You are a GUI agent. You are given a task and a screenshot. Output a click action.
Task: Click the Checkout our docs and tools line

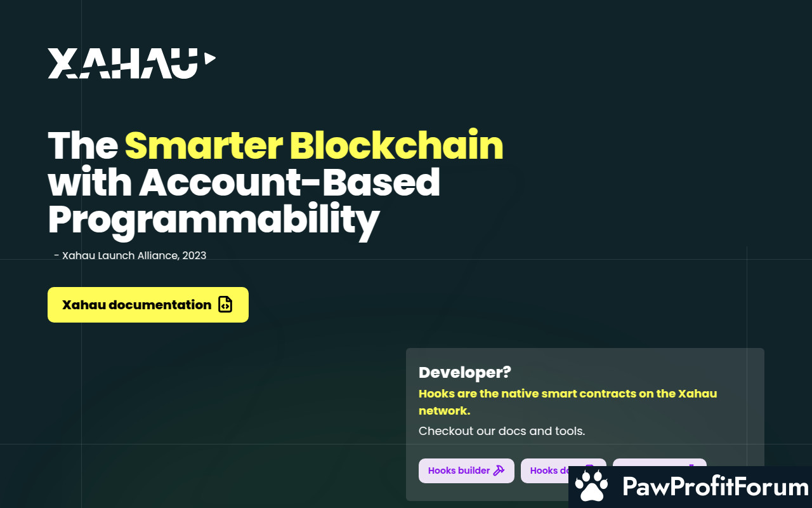pyautogui.click(x=502, y=431)
